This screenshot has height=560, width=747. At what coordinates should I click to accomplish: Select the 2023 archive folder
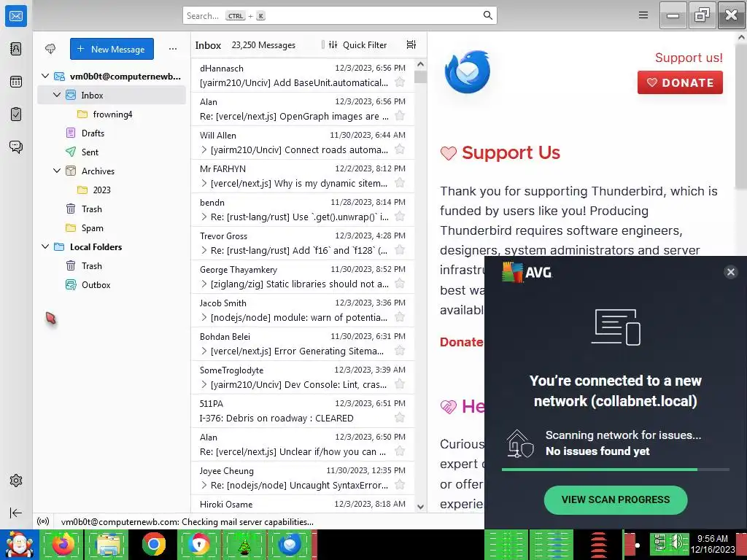pyautogui.click(x=112, y=190)
